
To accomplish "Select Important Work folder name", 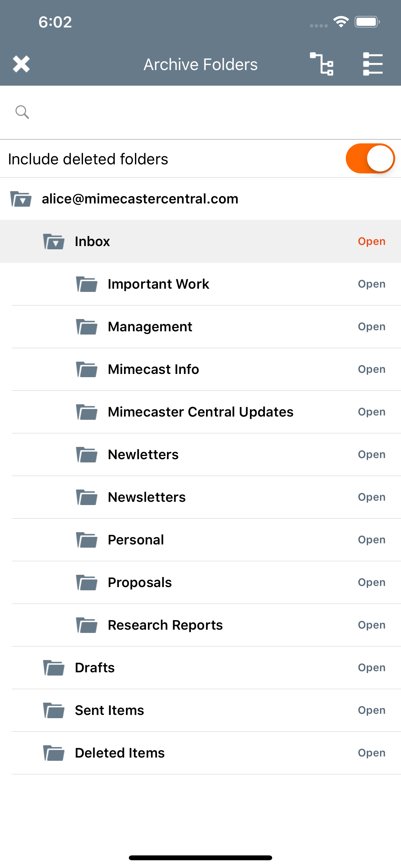I will [x=159, y=284].
